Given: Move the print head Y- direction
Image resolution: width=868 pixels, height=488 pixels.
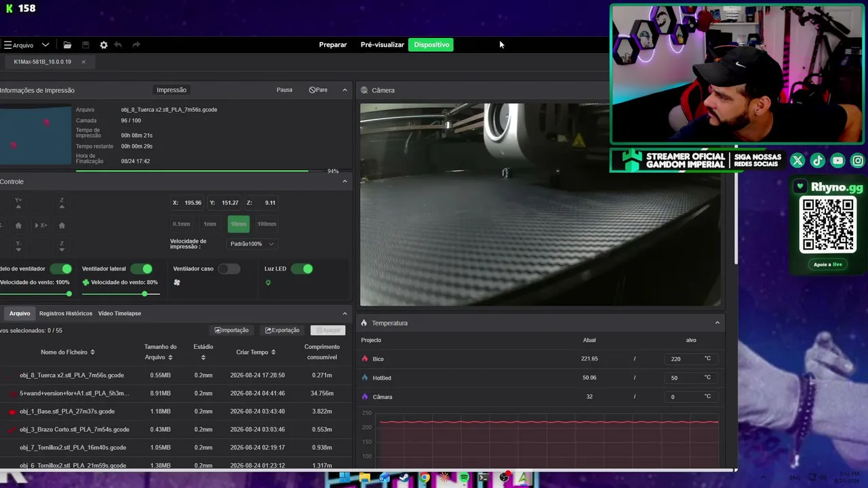Looking at the screenshot, I should coord(18,245).
